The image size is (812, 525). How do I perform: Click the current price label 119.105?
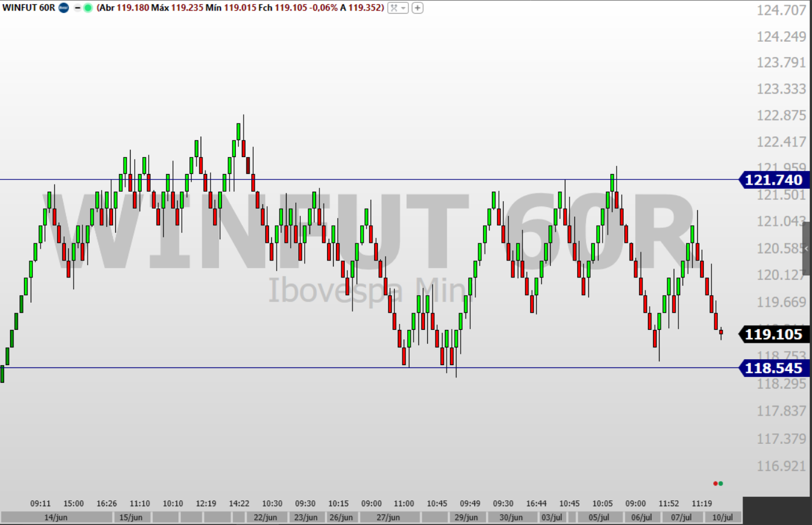[x=774, y=334]
